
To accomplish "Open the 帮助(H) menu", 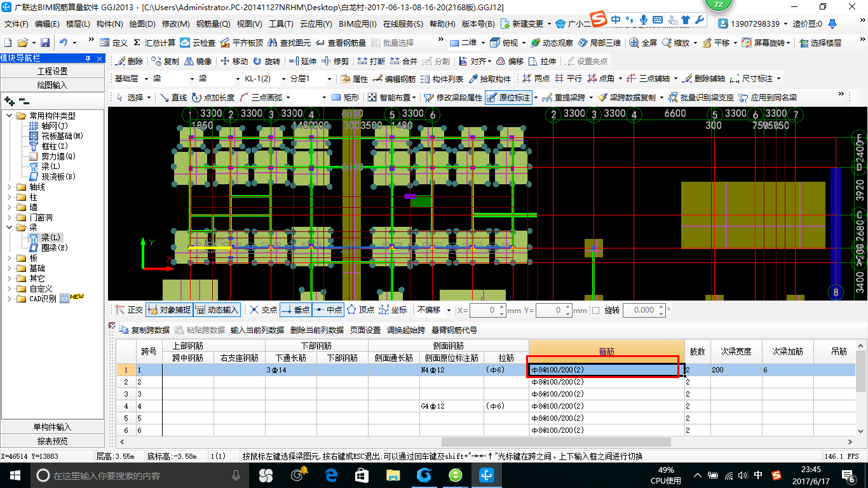I will point(442,24).
